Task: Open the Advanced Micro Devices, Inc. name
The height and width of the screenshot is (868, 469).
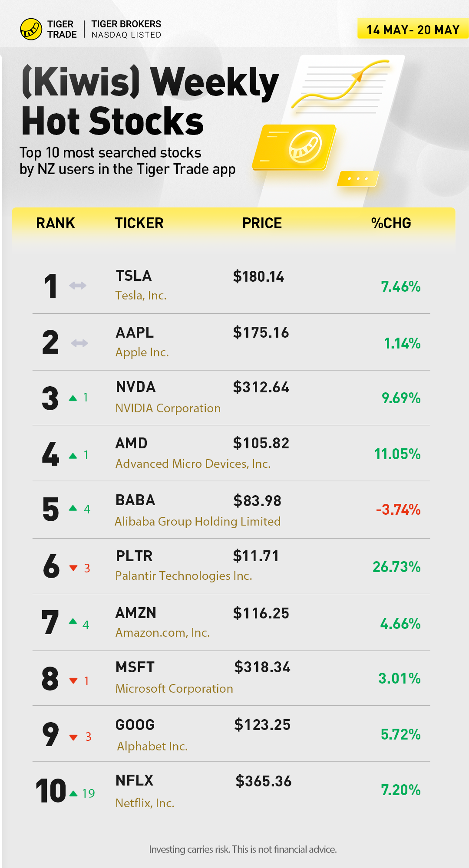Action: pyautogui.click(x=193, y=464)
